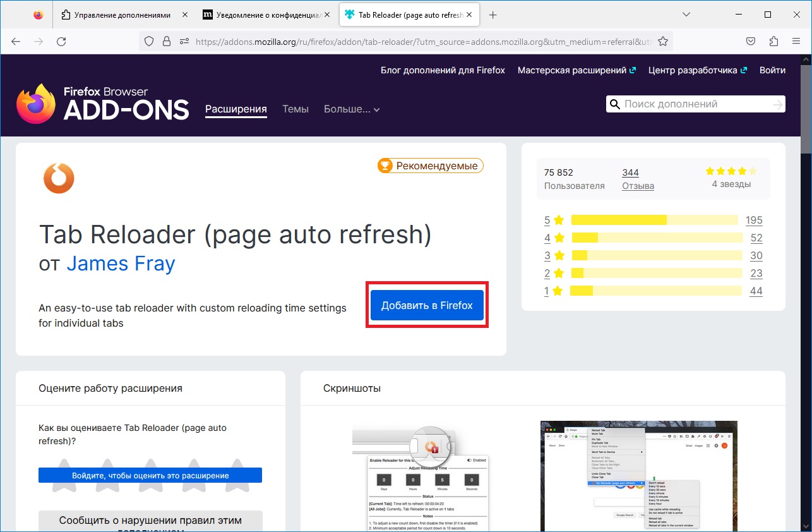This screenshot has width=812, height=532.
Task: Click the Войти login link
Action: (x=773, y=70)
